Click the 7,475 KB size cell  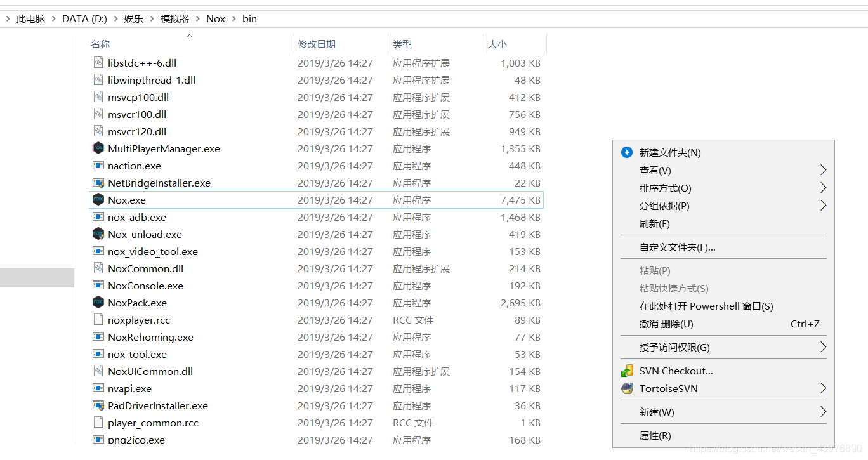pyautogui.click(x=520, y=200)
